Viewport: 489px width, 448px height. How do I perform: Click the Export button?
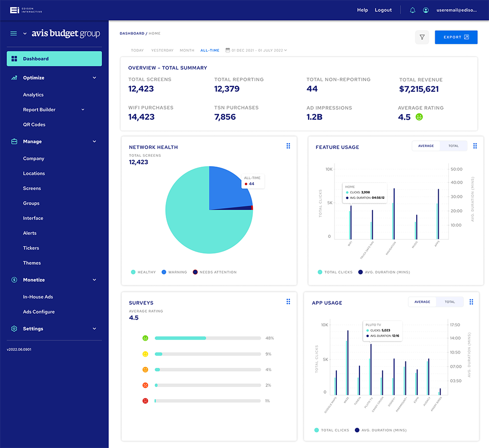[456, 37]
